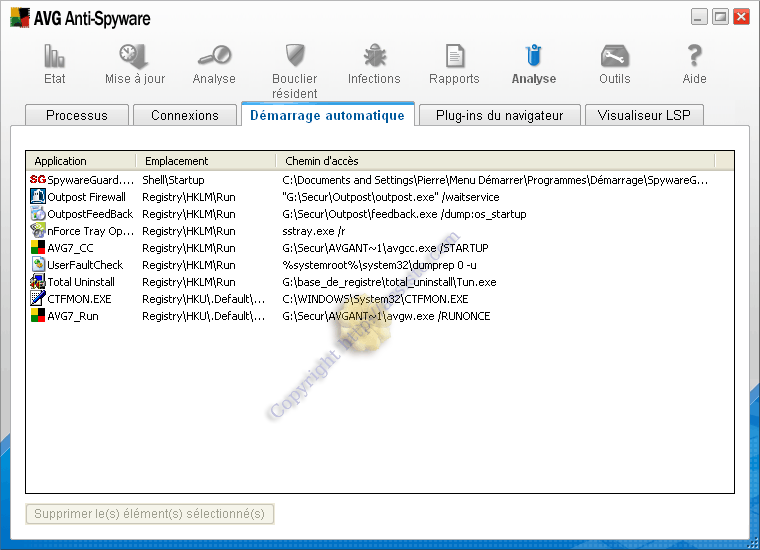
Task: Click the CTFMON.EXE row icon
Action: [37, 299]
